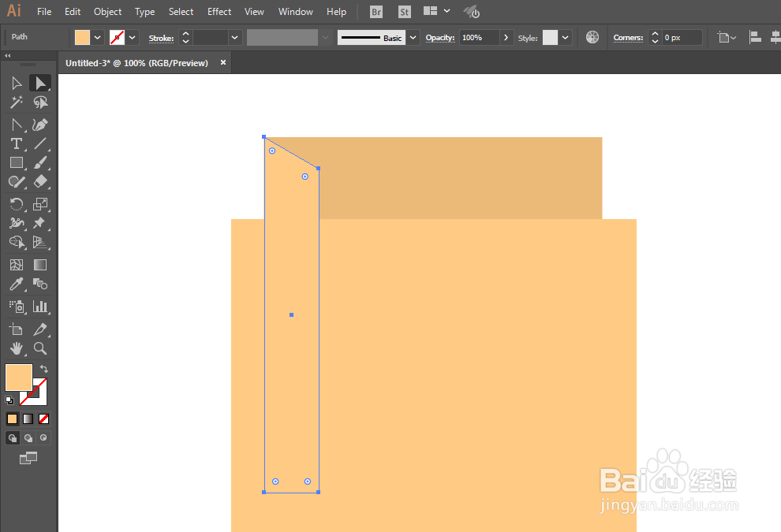Click the large toolbox fill swatch

pos(19,378)
